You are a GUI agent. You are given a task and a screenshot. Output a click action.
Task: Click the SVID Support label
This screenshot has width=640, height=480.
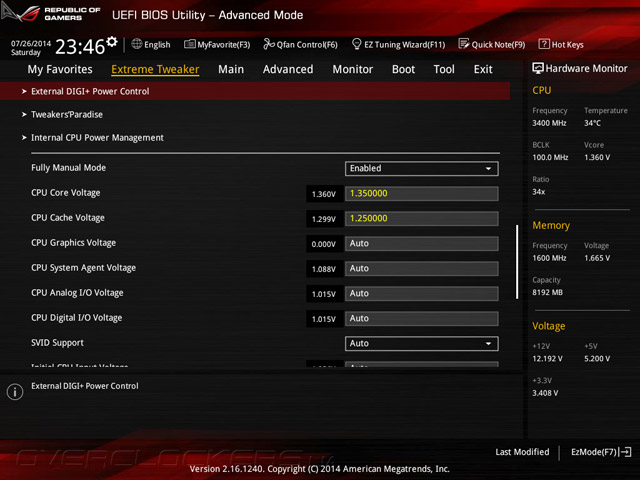(x=57, y=343)
